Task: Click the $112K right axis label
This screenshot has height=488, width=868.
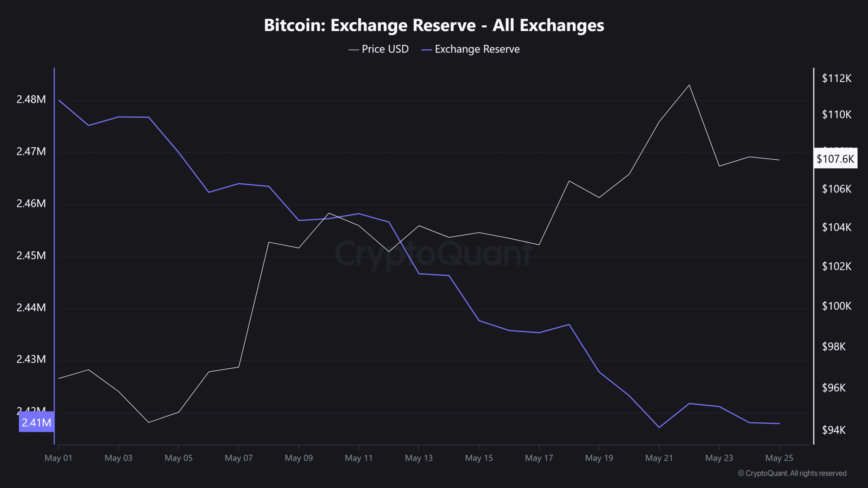Action: pos(836,78)
